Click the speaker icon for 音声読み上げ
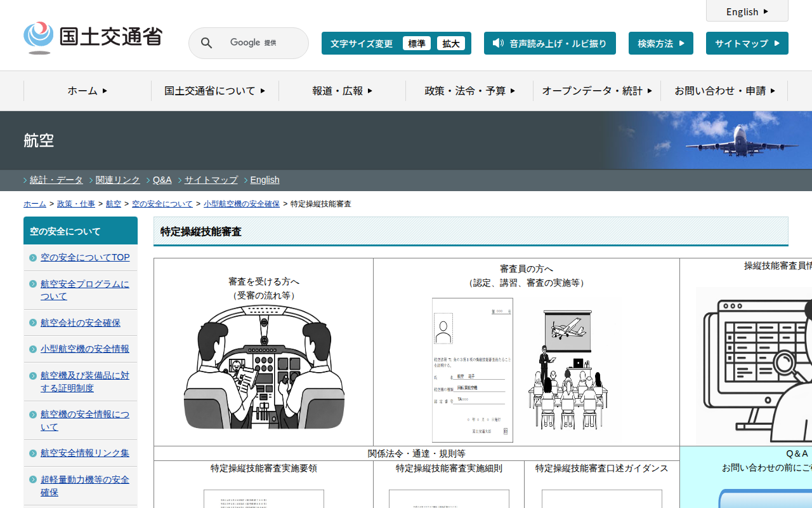This screenshot has height=508, width=812. pyautogui.click(x=498, y=43)
